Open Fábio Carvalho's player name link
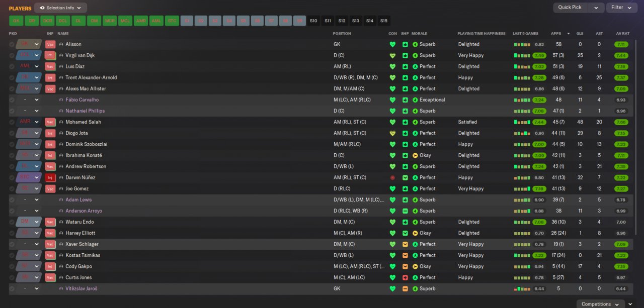This screenshot has width=644, height=308. (x=82, y=99)
